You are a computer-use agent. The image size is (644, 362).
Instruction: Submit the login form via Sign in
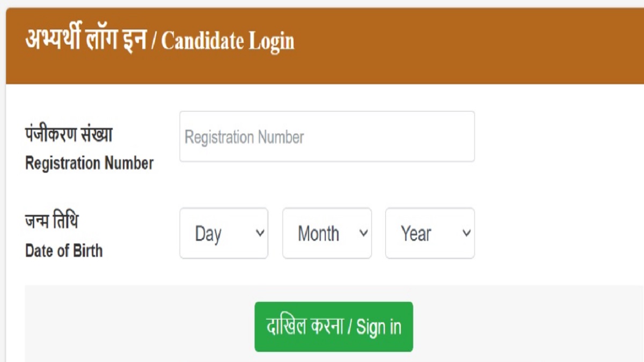333,327
